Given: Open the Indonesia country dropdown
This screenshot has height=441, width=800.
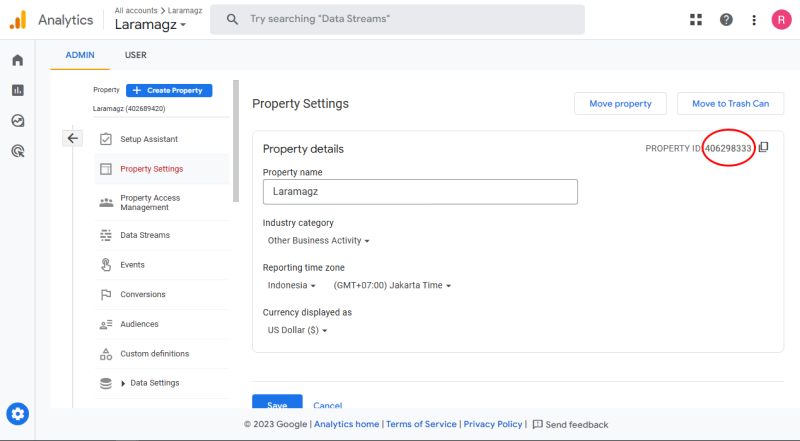Looking at the screenshot, I should pyautogui.click(x=291, y=285).
